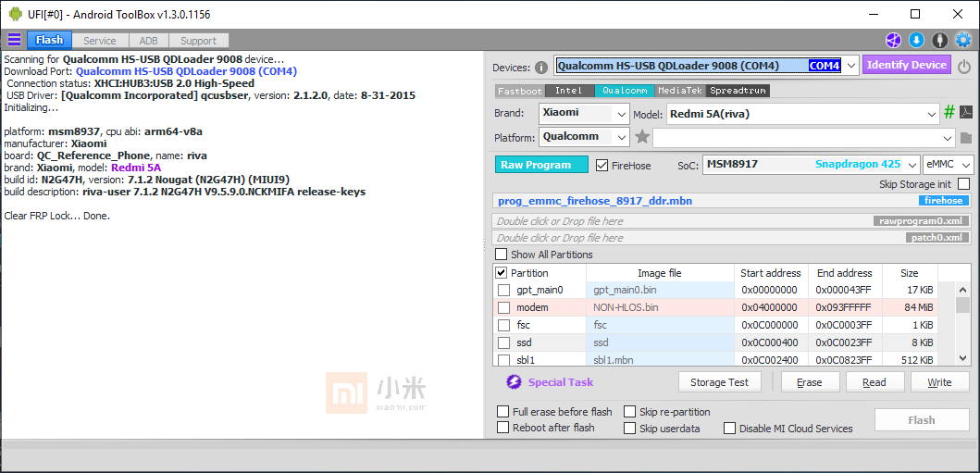Image resolution: width=980 pixels, height=473 pixels.
Task: Click partition list scrollbar down arrow
Action: [963, 358]
